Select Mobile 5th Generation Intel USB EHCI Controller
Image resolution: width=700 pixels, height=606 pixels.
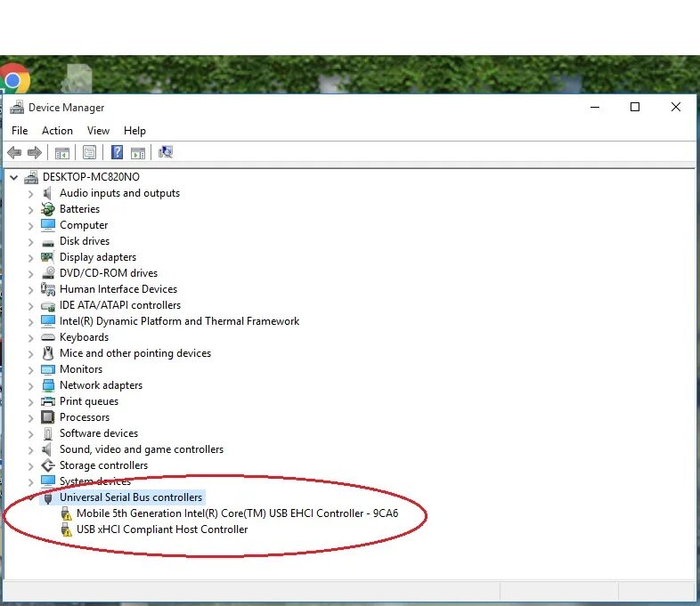(x=237, y=513)
